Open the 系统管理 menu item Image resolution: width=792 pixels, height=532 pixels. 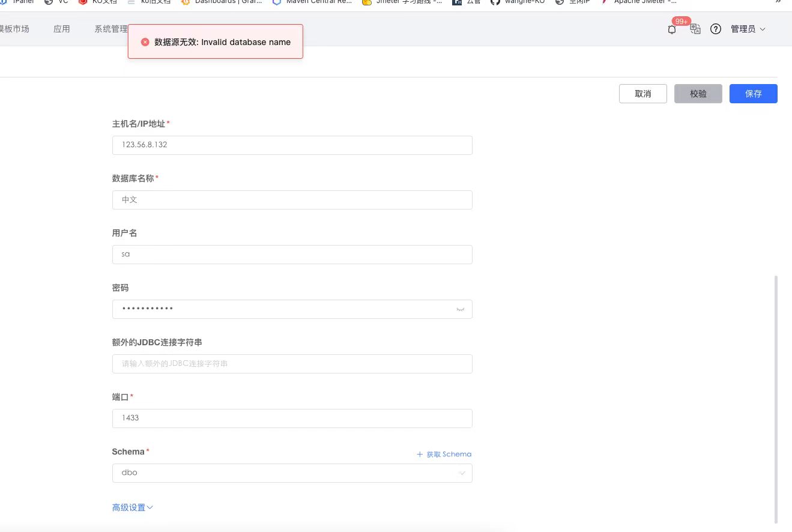[x=110, y=28]
